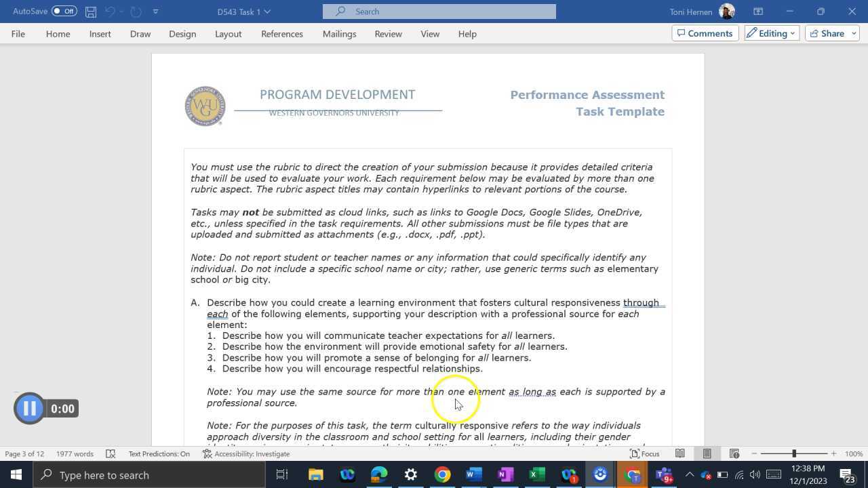
Task: Switch to the Mailings tab
Action: pos(339,34)
